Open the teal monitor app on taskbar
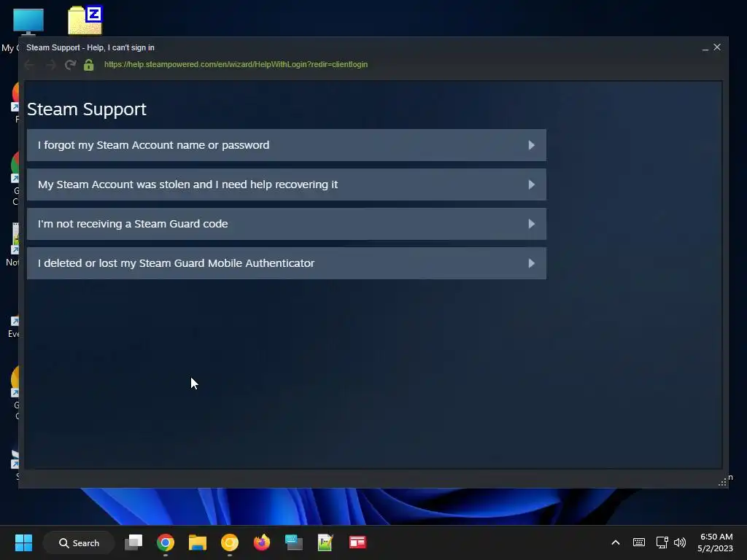The height and width of the screenshot is (560, 747). click(x=293, y=542)
